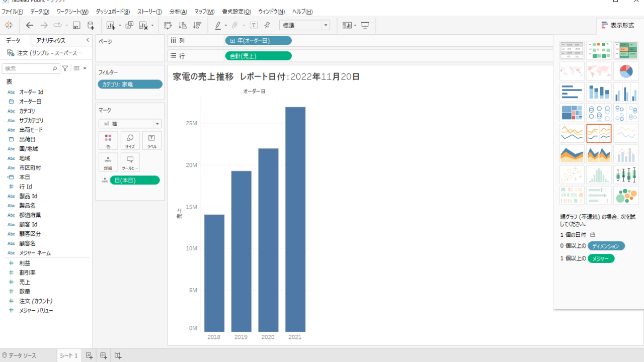Click the save icon in toolbar
Viewport: 644px width, 362px height.
point(76,25)
